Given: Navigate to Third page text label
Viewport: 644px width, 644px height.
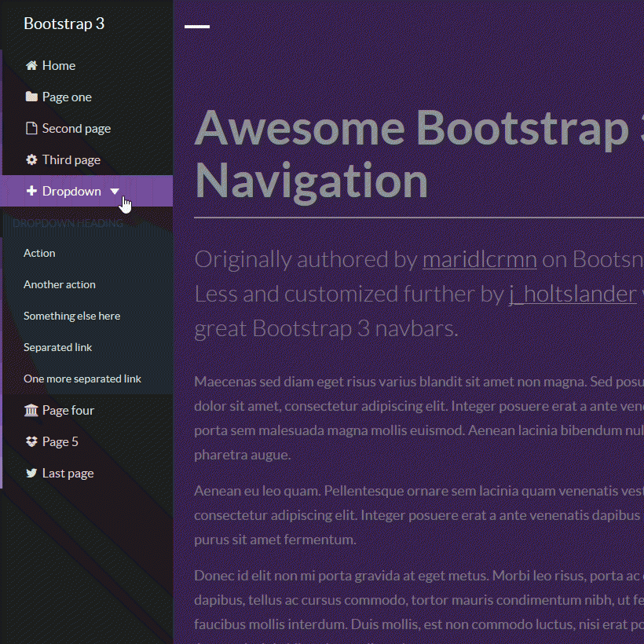Looking at the screenshot, I should point(71,160).
